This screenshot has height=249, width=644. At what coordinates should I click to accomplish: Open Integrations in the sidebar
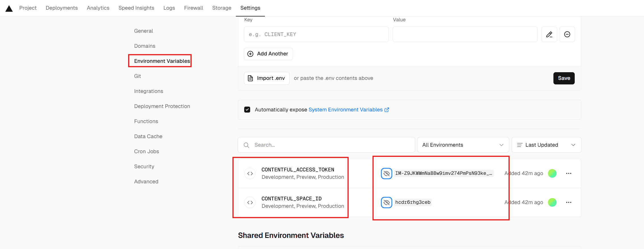[149, 91]
